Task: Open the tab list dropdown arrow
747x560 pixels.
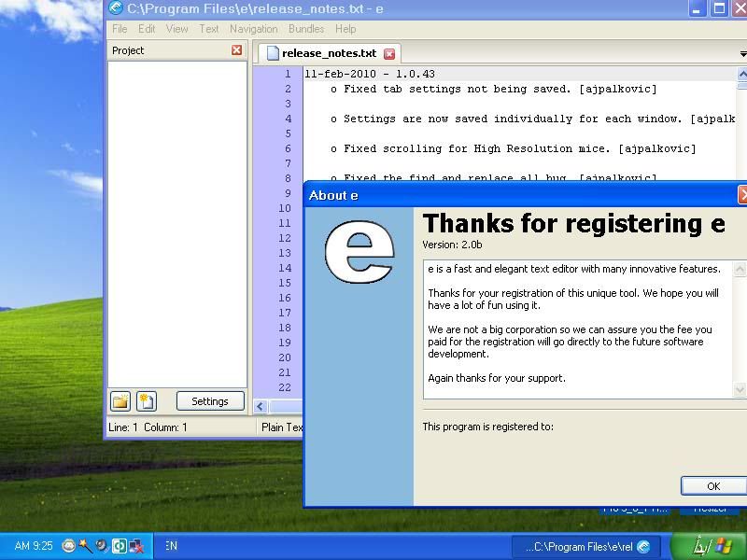Action: click(x=742, y=54)
